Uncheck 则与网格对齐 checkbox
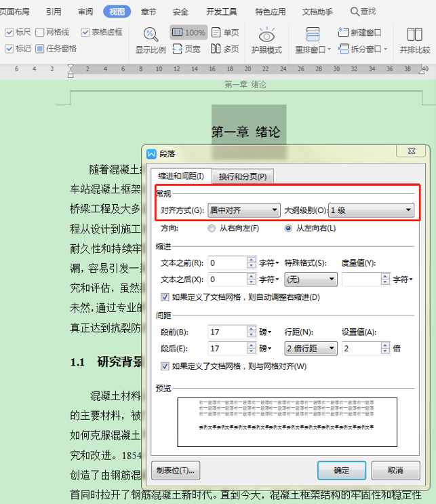 [165, 366]
